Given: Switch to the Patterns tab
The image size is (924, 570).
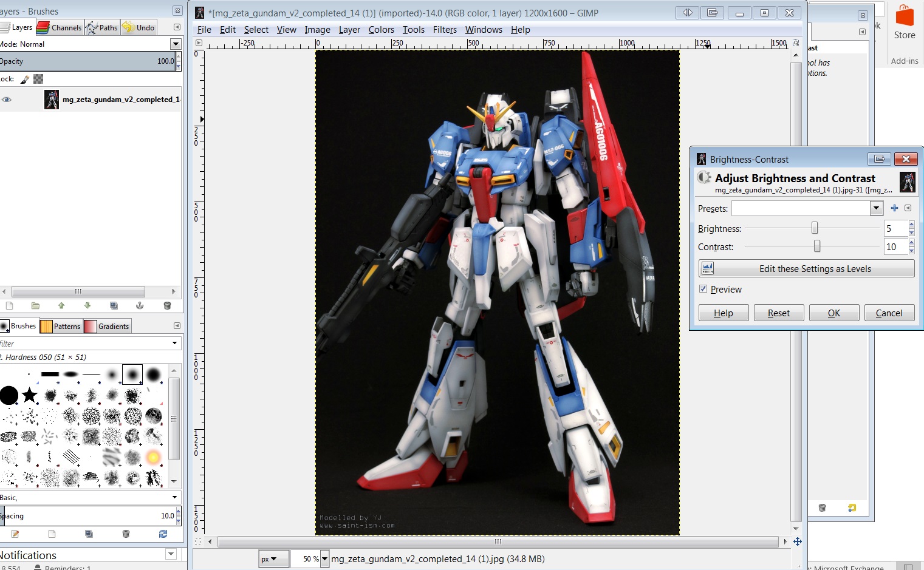Looking at the screenshot, I should pos(61,326).
